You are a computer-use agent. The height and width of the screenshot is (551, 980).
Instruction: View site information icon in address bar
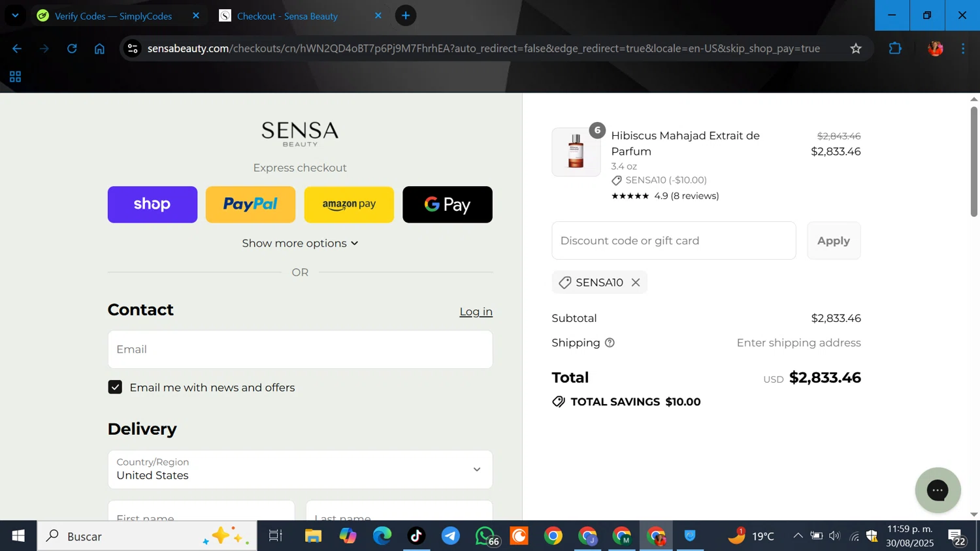point(133,48)
